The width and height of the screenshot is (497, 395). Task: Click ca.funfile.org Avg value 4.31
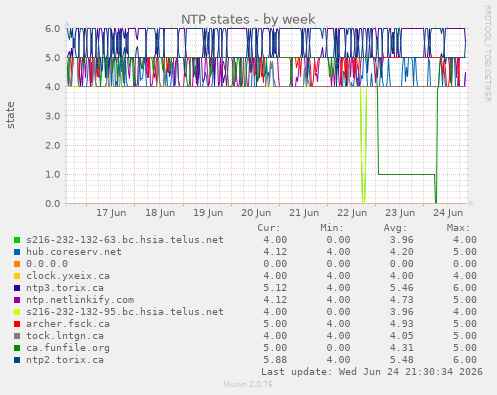point(401,348)
